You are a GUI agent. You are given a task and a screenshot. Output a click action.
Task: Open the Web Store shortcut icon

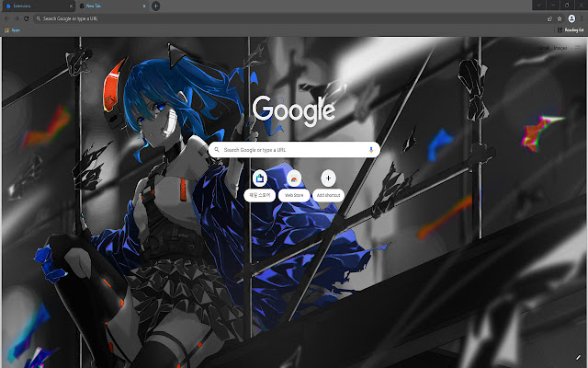click(294, 178)
